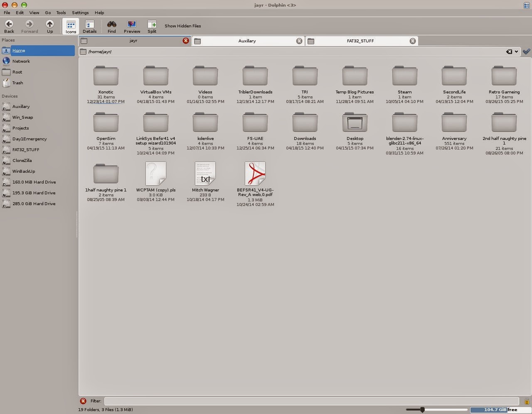Open the View menu
Screen dimensions: 532x414
tap(34, 13)
